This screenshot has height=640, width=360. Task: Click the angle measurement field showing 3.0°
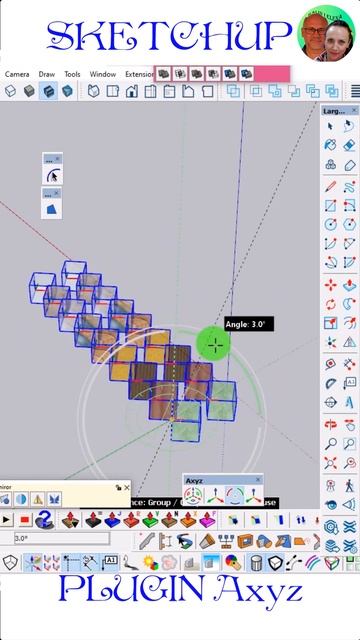[62, 538]
